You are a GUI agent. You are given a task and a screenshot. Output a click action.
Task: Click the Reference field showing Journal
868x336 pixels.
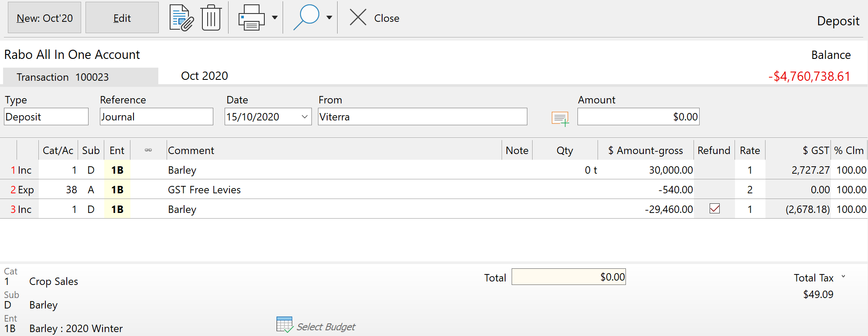coord(157,117)
